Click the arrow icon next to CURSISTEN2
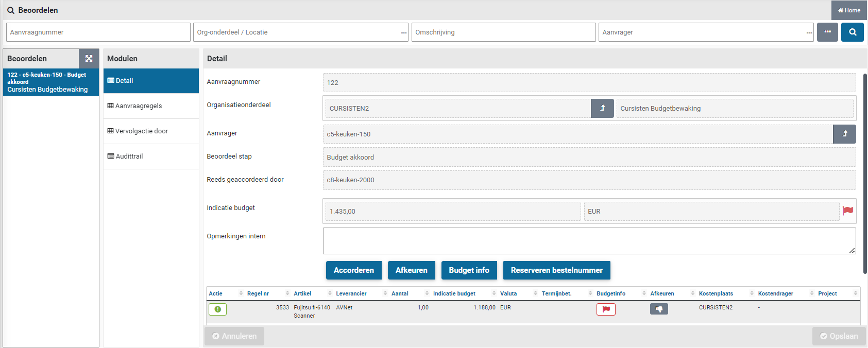This screenshot has height=348, width=868. point(602,108)
